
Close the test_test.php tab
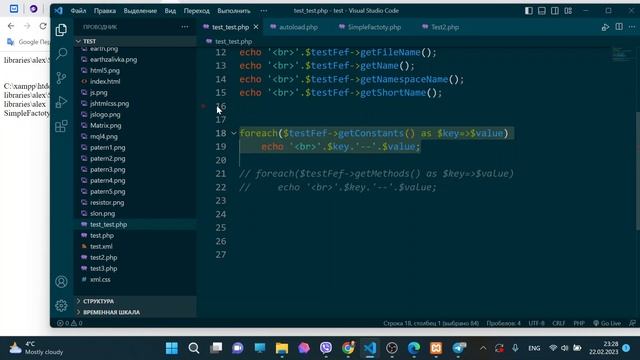coord(256,27)
